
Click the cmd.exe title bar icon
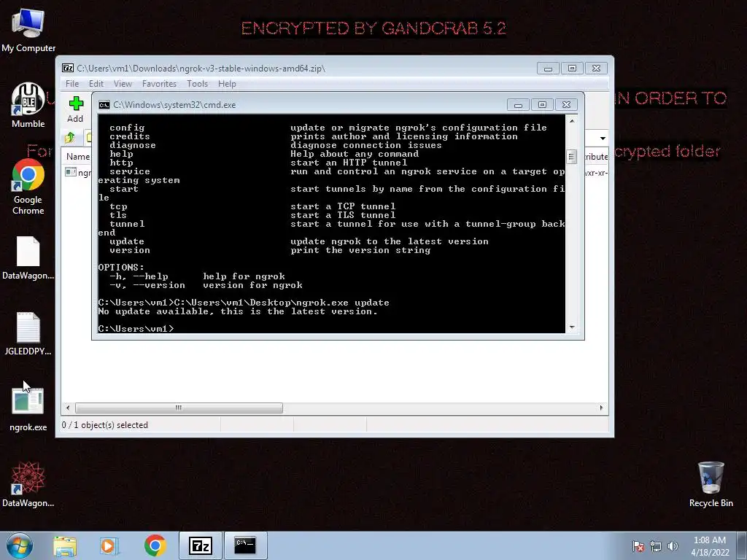pos(104,105)
